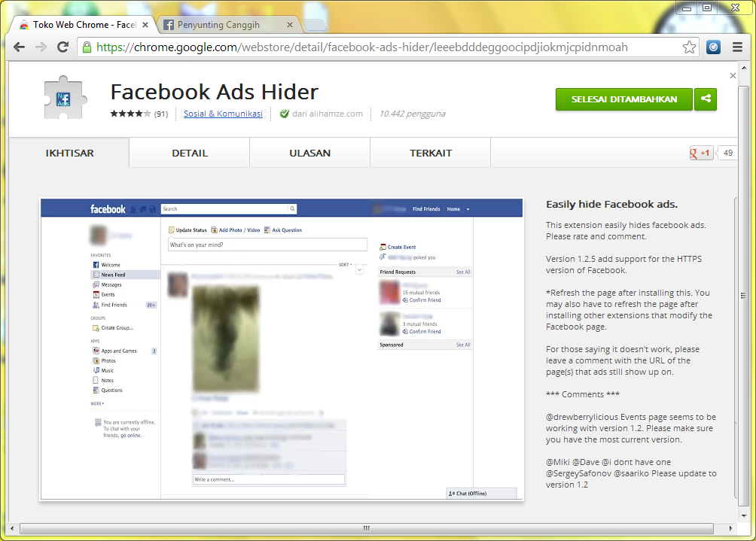Close the extension detail overlay with X
Image resolution: width=756 pixels, height=541 pixels.
(x=733, y=76)
